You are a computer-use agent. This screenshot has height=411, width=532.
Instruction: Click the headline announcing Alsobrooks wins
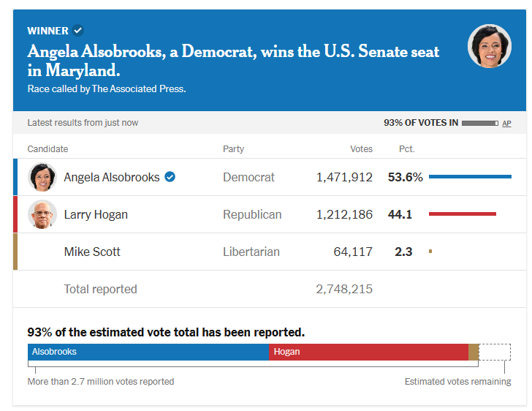(x=233, y=61)
